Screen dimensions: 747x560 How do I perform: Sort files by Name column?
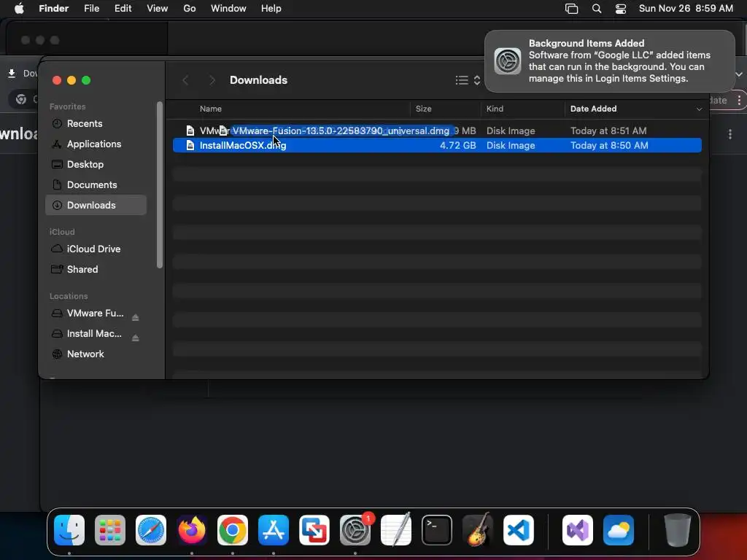[x=211, y=109]
